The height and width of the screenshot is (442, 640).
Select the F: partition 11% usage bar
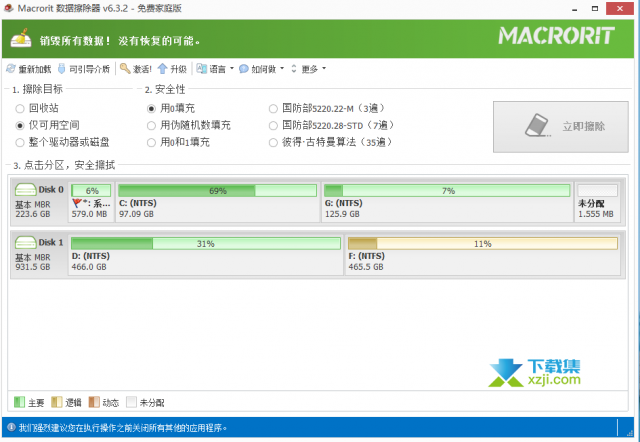tap(482, 244)
